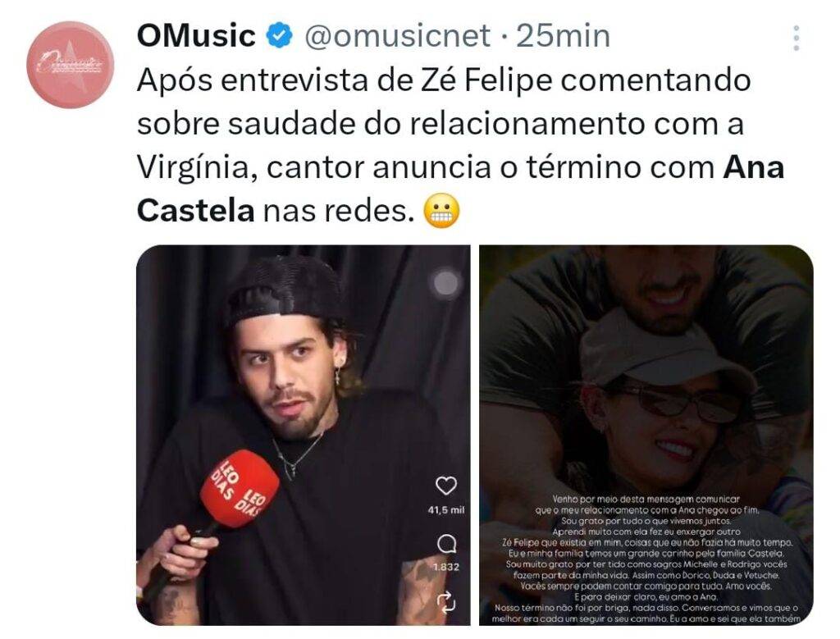Tap the comment bubble icon on the video

pyautogui.click(x=445, y=545)
